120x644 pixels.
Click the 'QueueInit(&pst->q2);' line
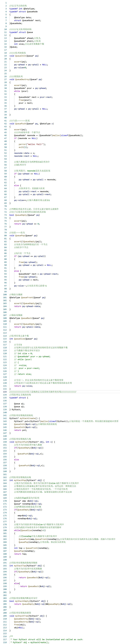(26, 427)
